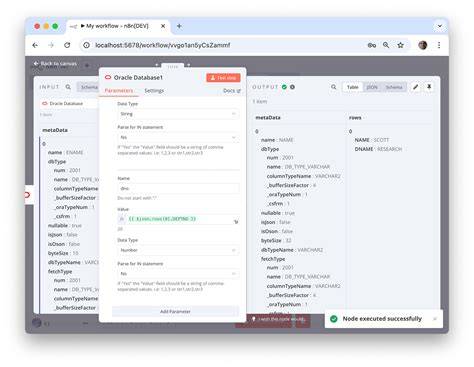Select the My workflow - n8n[DEV] tab
This screenshot has width=474, height=367.
(117, 26)
